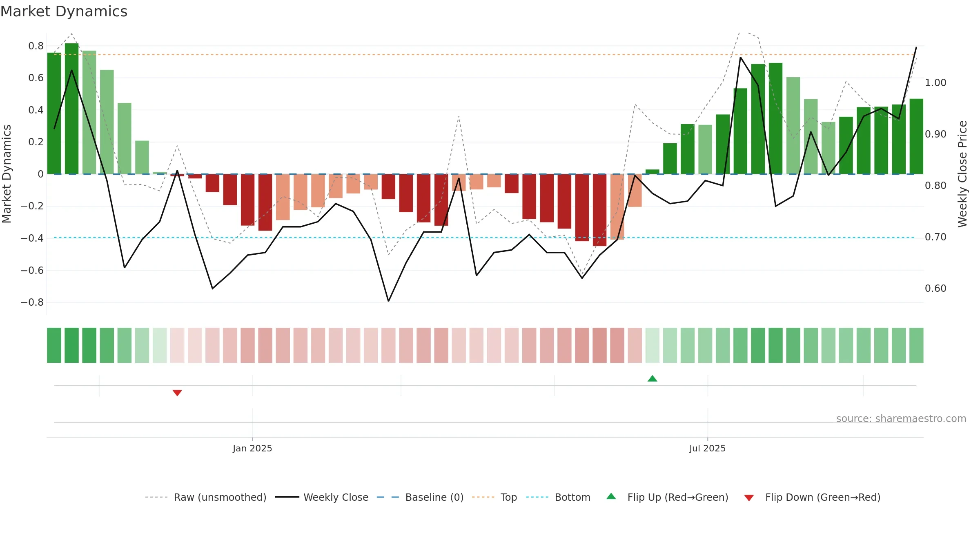
Task: Toggle the Baseline (0) legend entry
Action: click(420, 497)
